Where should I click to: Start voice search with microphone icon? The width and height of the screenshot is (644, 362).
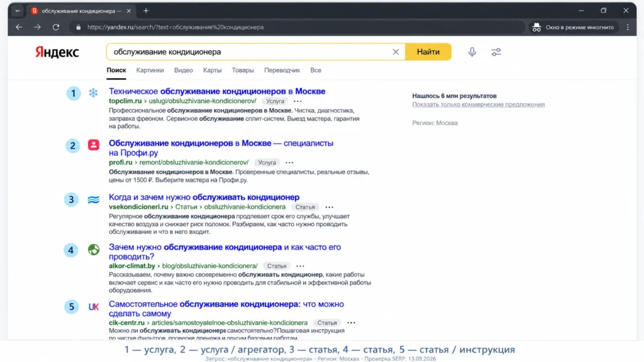pos(472,52)
